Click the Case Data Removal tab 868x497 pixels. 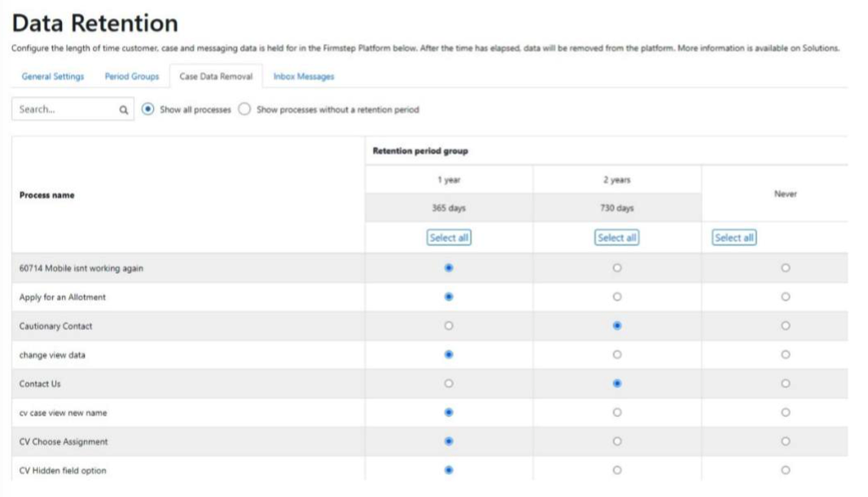point(216,77)
